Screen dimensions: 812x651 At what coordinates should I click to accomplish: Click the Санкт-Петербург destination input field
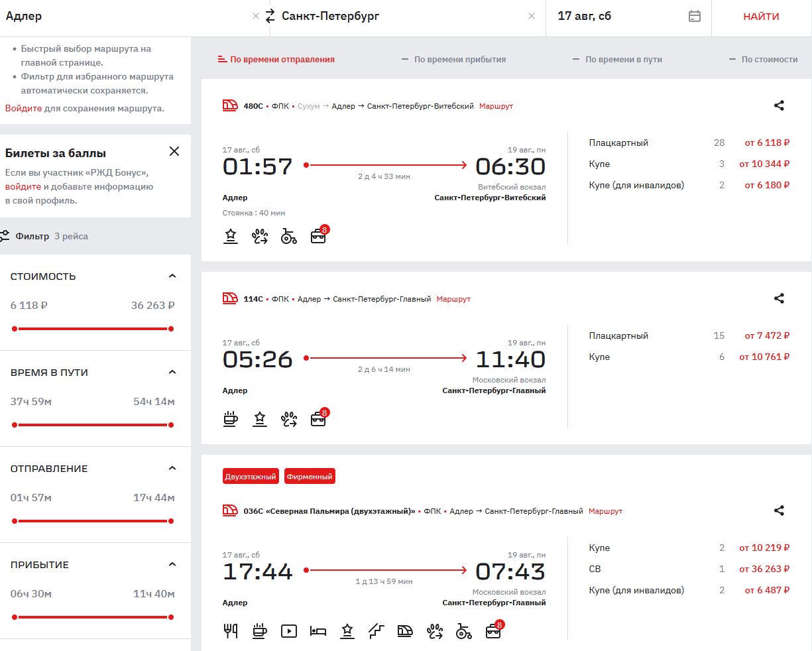[398, 16]
